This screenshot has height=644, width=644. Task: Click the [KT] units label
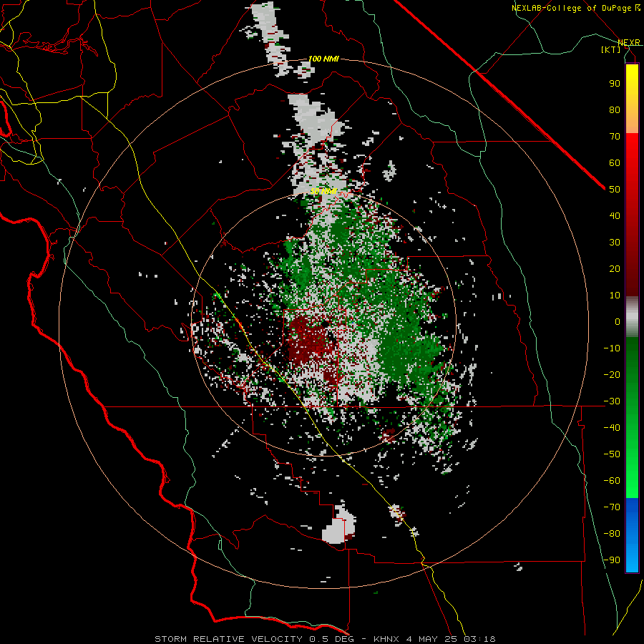pos(611,49)
